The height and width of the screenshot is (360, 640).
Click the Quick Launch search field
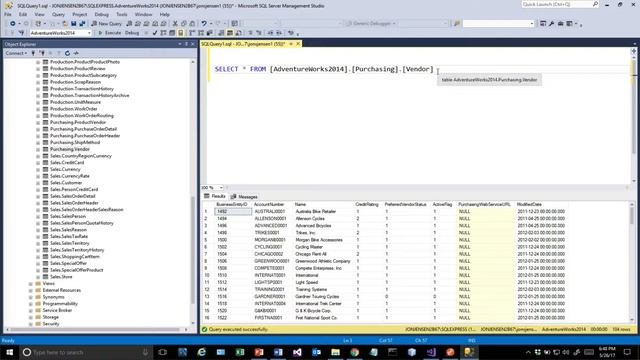(x=560, y=4)
